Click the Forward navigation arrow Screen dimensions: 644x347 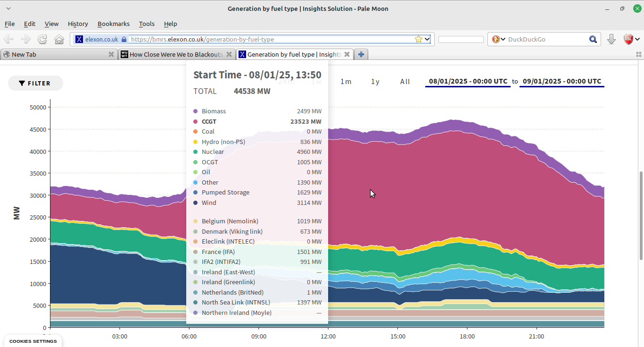point(25,40)
